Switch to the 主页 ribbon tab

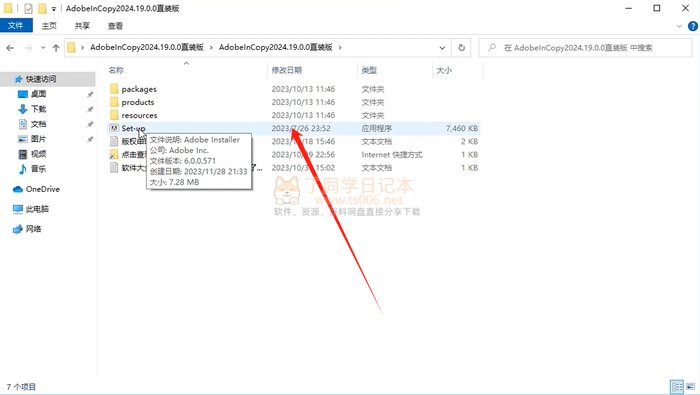(49, 26)
